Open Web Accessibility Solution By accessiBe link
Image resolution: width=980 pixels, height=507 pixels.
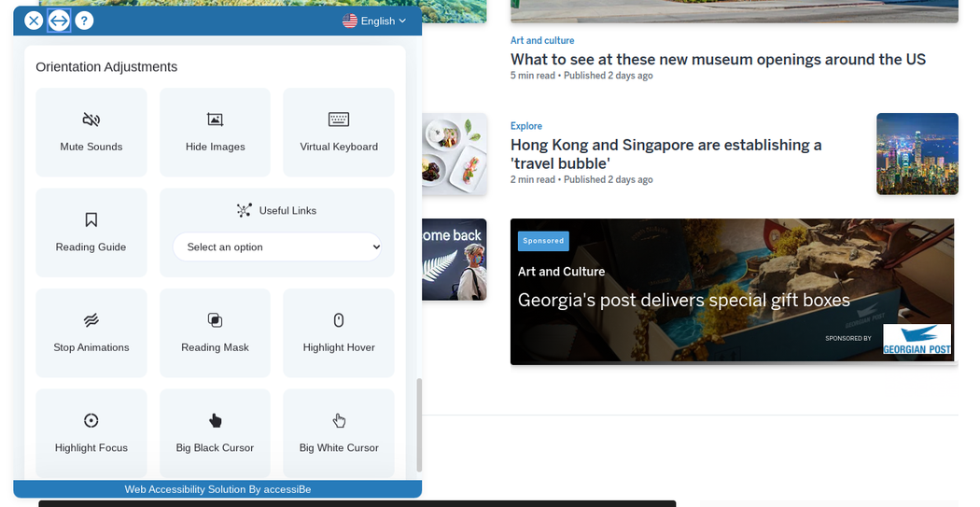[217, 489]
